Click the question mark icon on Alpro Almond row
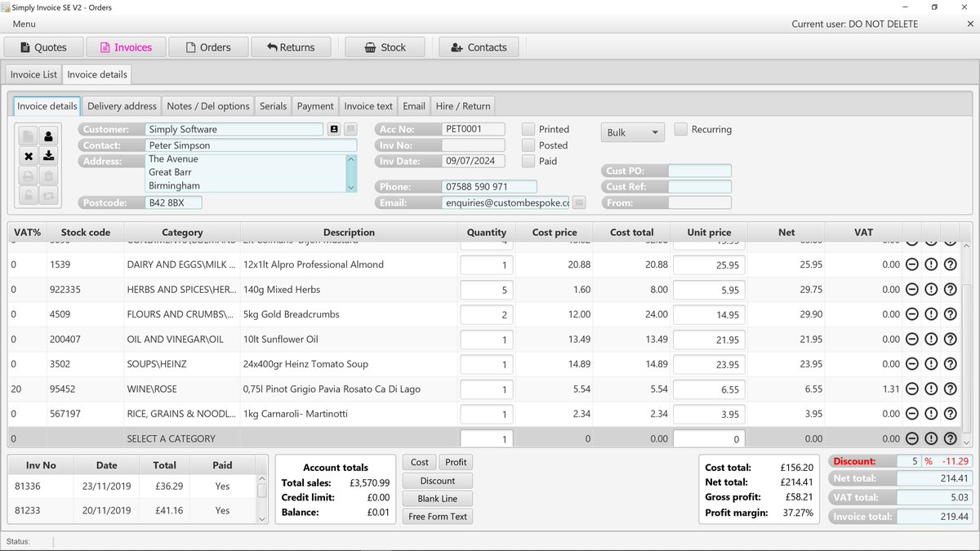The height and width of the screenshot is (551, 980). [x=951, y=264]
